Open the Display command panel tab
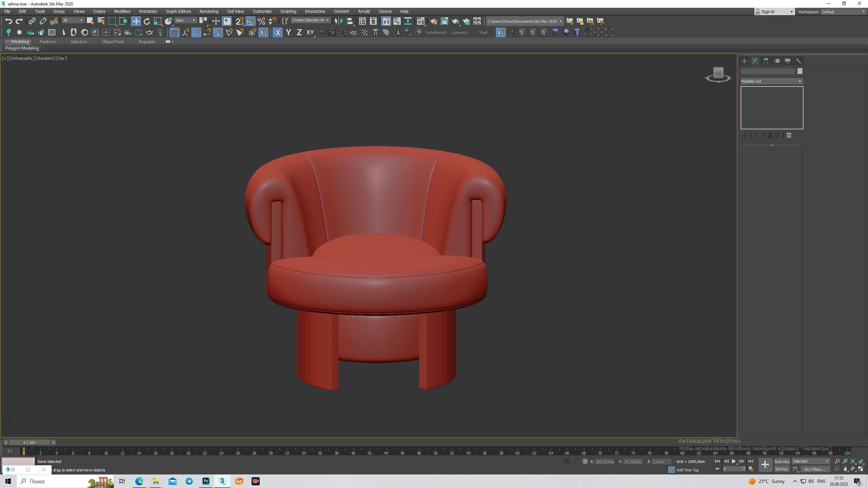868x488 pixels. click(788, 61)
